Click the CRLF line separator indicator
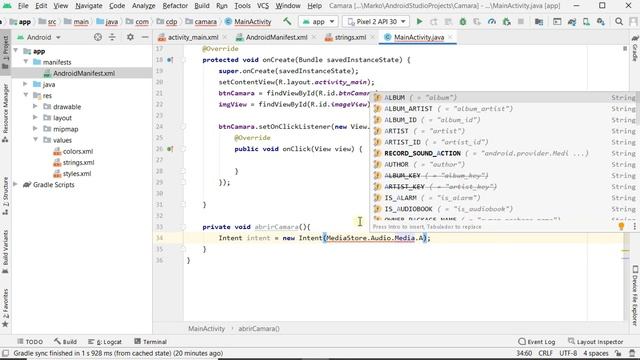 point(545,353)
